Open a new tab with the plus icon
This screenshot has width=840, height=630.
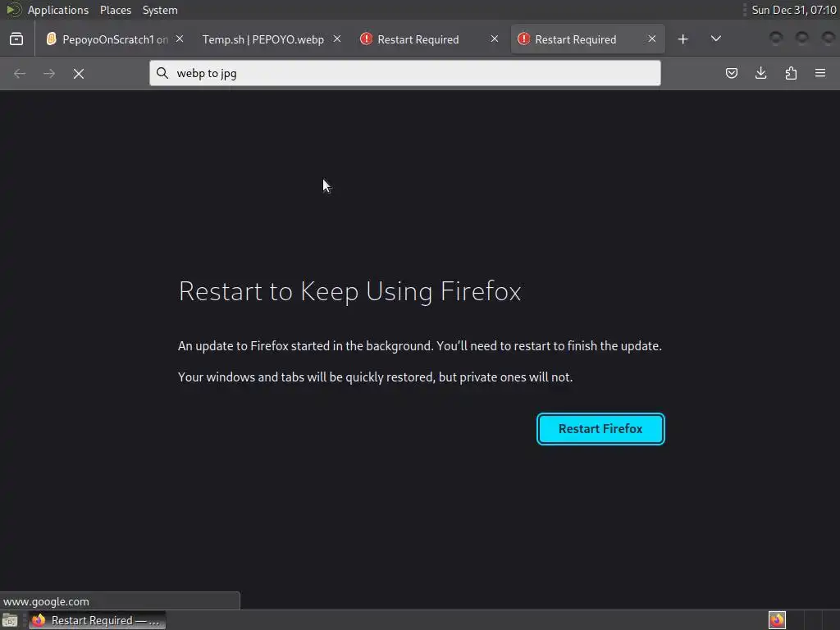pyautogui.click(x=682, y=39)
